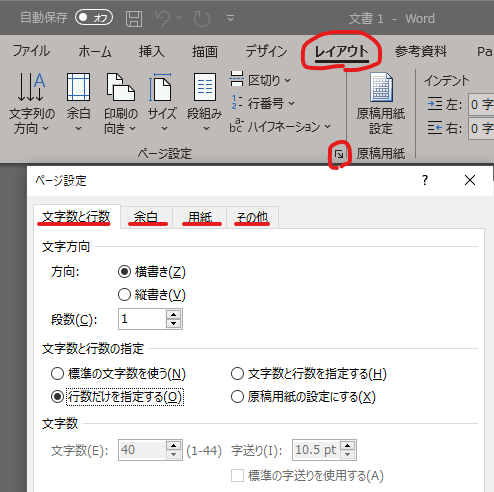The height and width of the screenshot is (492, 494).
Task: Increase 文字数 with up spinner arrow
Action: pos(173,445)
